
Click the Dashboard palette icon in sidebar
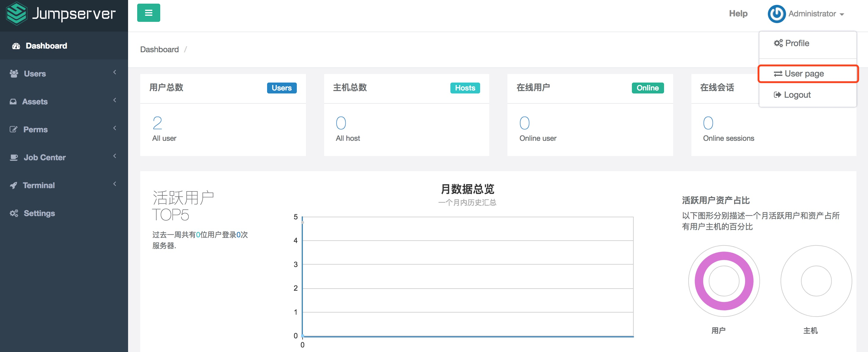click(16, 46)
